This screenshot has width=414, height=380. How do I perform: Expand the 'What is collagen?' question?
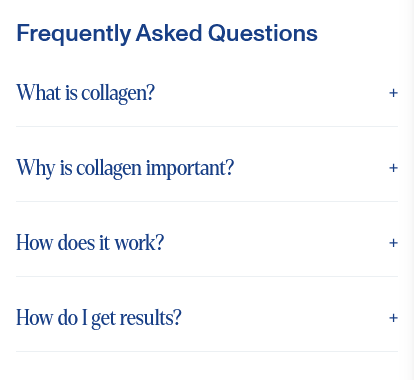point(207,93)
